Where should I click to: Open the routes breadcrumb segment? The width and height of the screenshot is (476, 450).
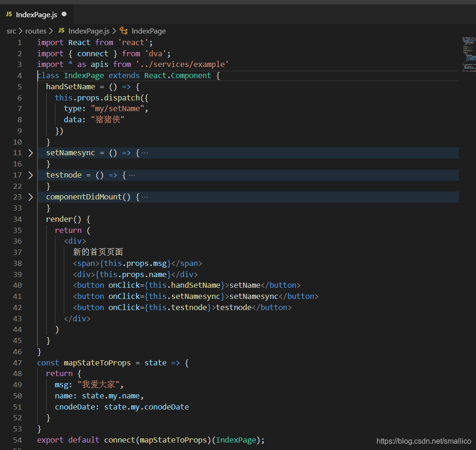pyautogui.click(x=35, y=31)
